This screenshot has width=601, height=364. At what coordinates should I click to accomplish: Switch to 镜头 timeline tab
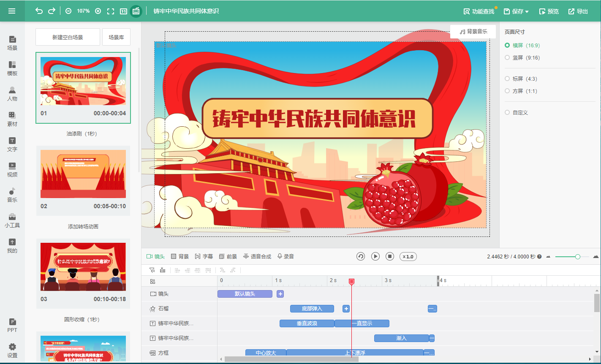[x=155, y=256]
